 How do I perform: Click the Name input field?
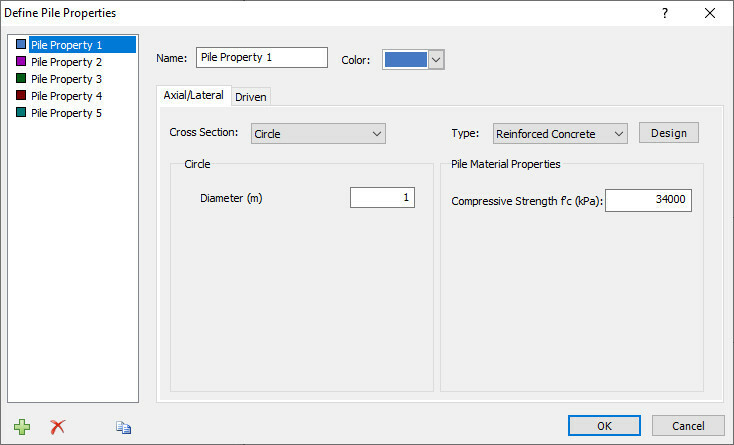[262, 58]
